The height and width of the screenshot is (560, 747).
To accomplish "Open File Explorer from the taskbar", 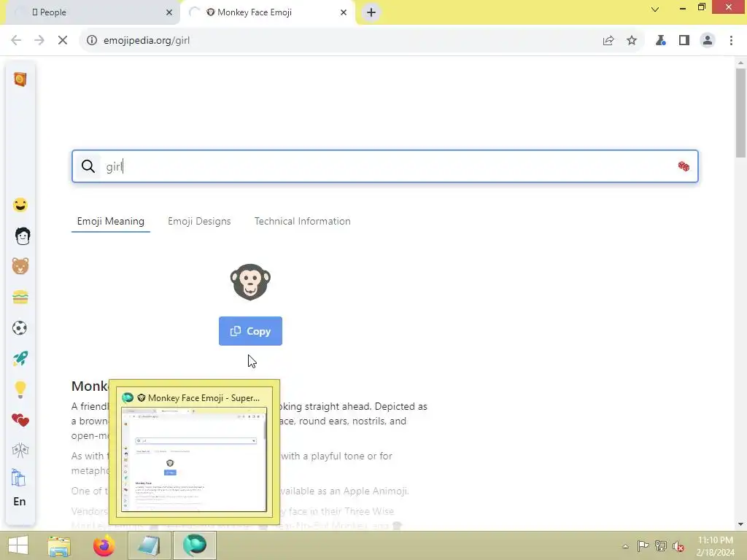I will (59, 545).
